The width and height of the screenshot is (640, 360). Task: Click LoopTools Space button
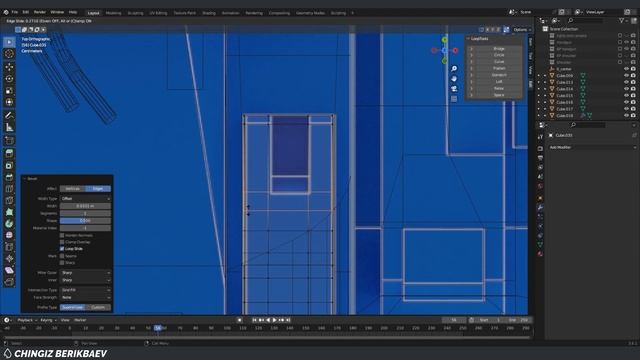point(499,95)
